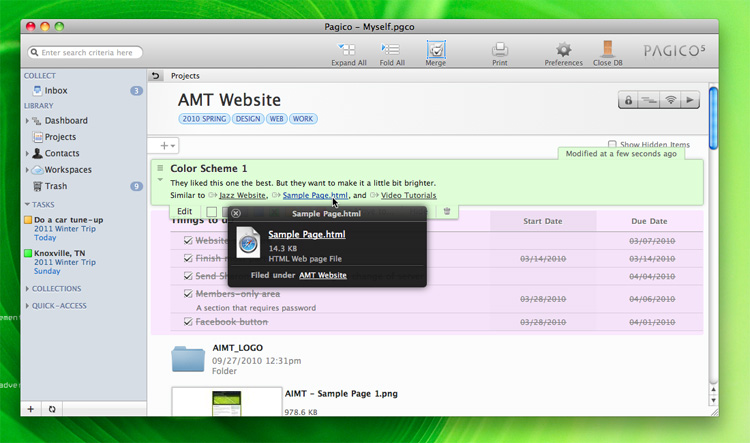
Task: Close the Sample Page.html popup
Action: [x=236, y=213]
